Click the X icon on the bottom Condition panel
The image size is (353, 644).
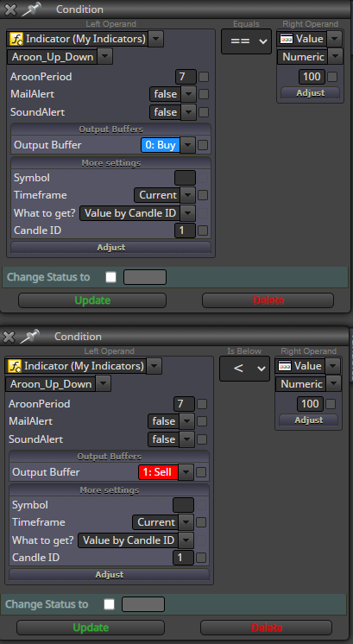click(x=9, y=337)
